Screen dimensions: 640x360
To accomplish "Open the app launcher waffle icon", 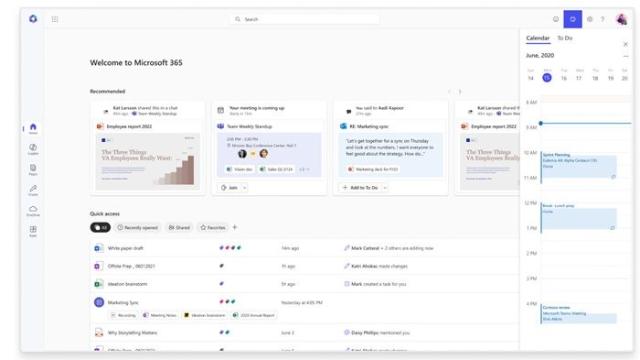I will tap(55, 19).
